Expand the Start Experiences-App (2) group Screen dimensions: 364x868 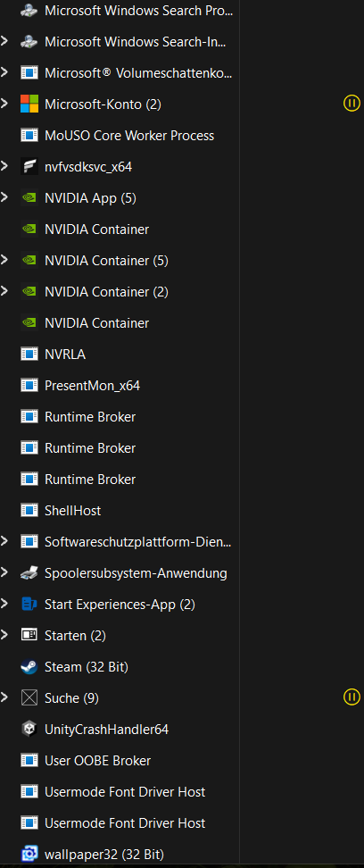click(x=4, y=604)
